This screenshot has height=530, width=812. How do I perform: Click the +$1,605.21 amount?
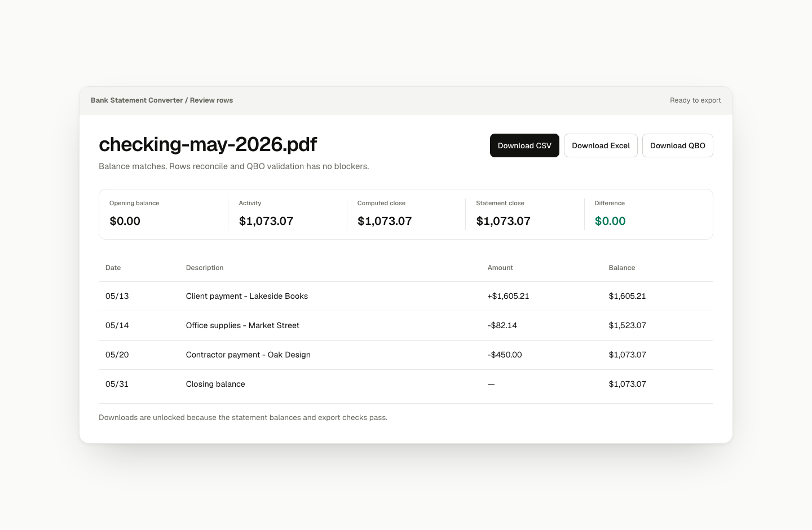(x=508, y=296)
